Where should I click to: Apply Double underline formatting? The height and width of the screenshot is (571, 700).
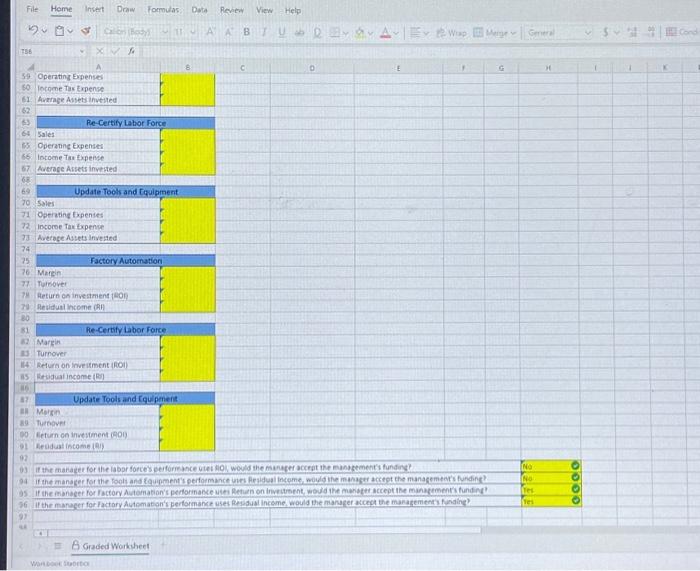(317, 33)
